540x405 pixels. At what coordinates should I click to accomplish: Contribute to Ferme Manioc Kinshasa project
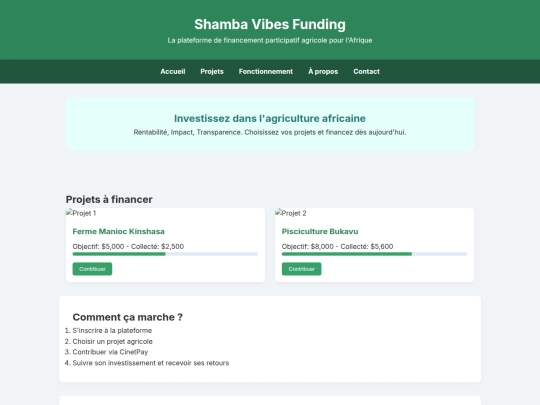click(92, 269)
